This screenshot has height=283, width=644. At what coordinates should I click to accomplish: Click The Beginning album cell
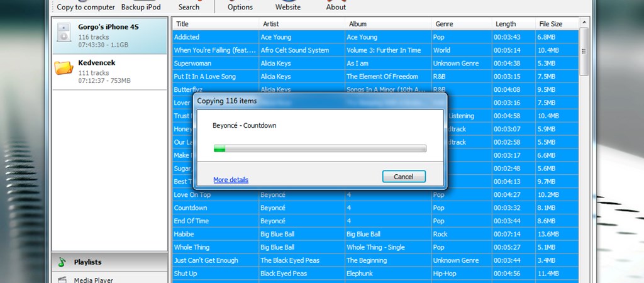click(388, 260)
